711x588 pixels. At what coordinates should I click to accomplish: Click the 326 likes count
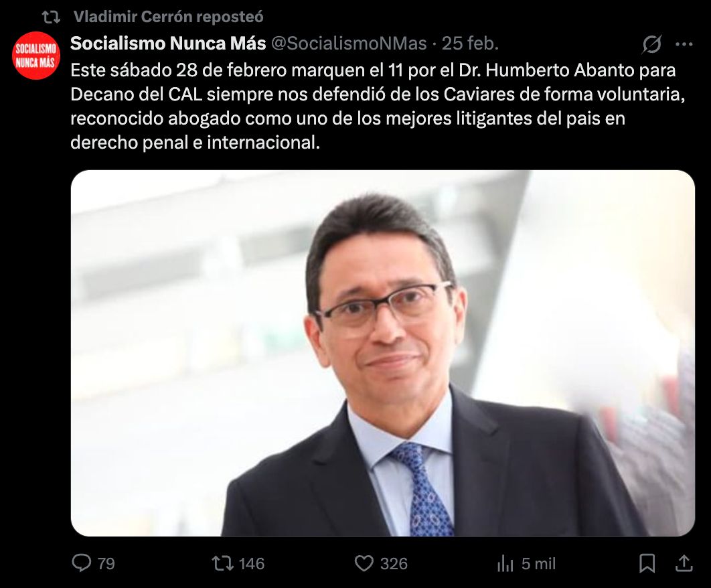point(394,563)
